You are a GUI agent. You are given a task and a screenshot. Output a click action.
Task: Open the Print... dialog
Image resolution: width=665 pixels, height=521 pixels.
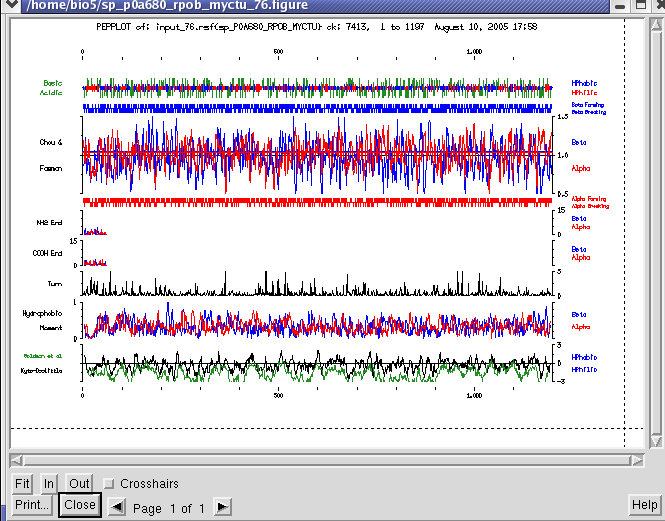pyautogui.click(x=32, y=506)
